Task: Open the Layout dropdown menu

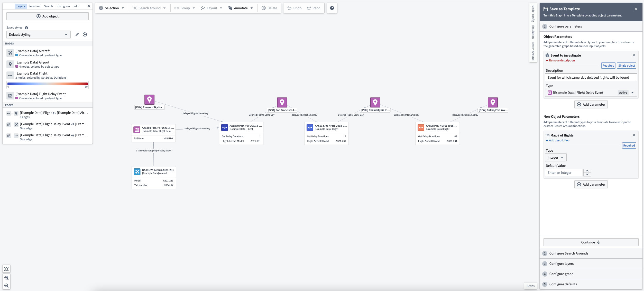Action: [x=211, y=8]
